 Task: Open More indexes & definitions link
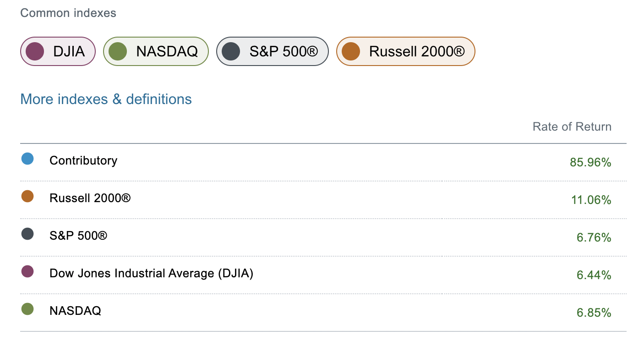click(x=106, y=99)
